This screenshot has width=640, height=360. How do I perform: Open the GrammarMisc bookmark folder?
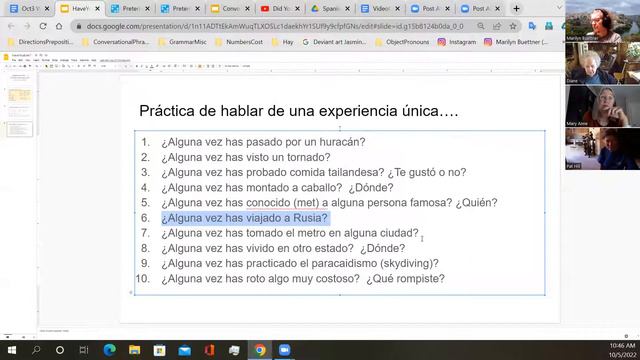182,42
